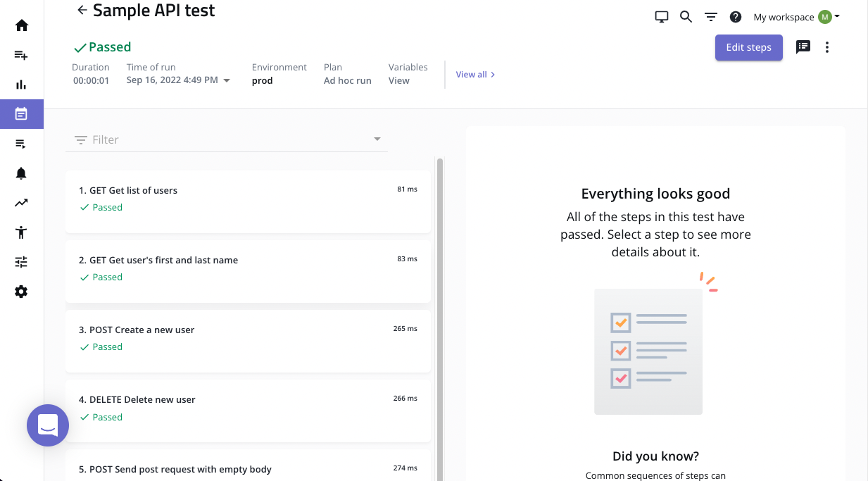The height and width of the screenshot is (481, 868).
Task: Click the prod environment value
Action: (262, 80)
